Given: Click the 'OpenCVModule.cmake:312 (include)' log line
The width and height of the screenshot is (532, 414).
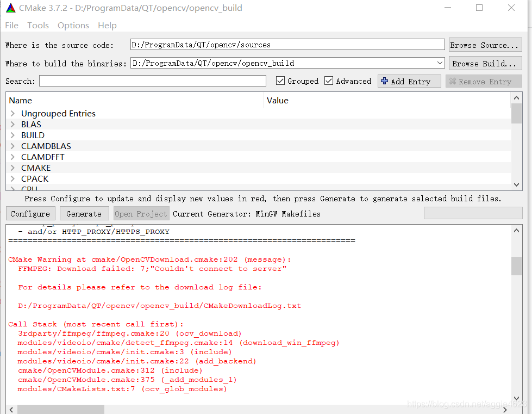Looking at the screenshot, I should [110, 370].
